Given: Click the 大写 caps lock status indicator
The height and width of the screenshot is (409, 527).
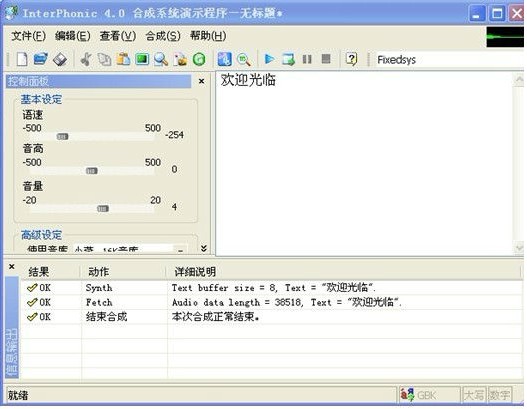Looking at the screenshot, I should coord(473,395).
